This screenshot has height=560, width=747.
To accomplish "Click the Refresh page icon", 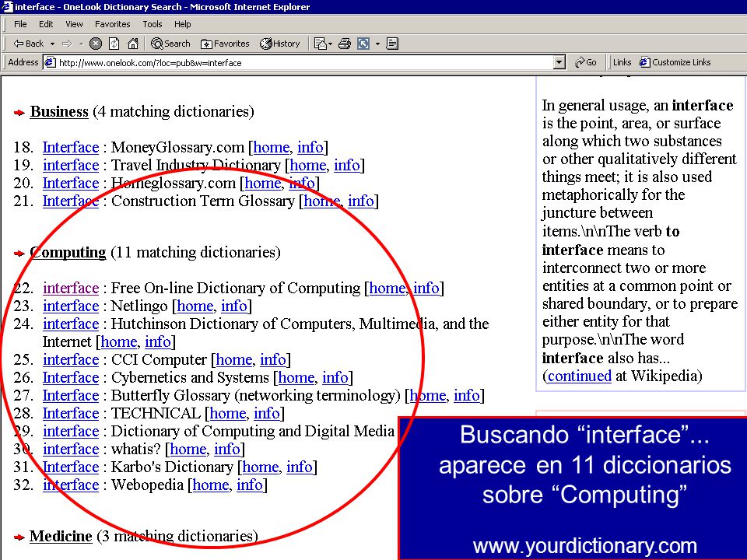I will pyautogui.click(x=114, y=44).
